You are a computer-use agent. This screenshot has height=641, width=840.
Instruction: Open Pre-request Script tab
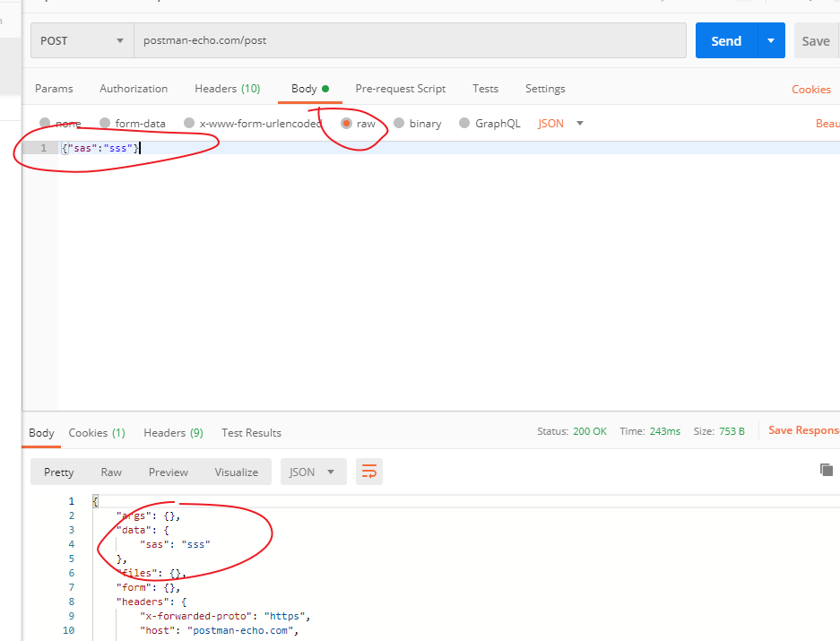tap(400, 89)
